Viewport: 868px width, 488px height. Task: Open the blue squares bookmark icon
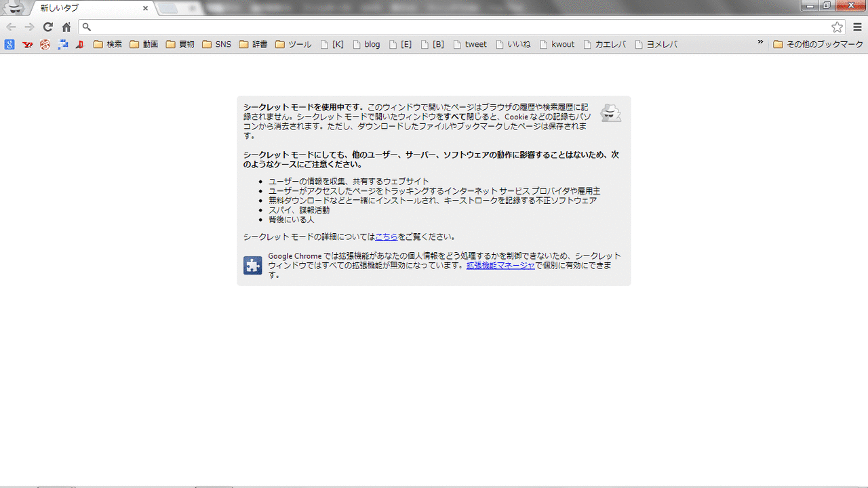62,45
